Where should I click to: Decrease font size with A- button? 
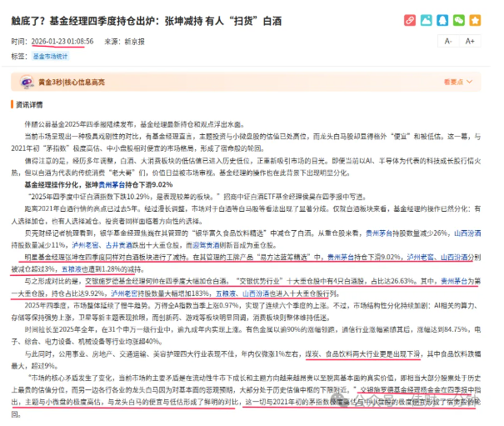click(448, 41)
